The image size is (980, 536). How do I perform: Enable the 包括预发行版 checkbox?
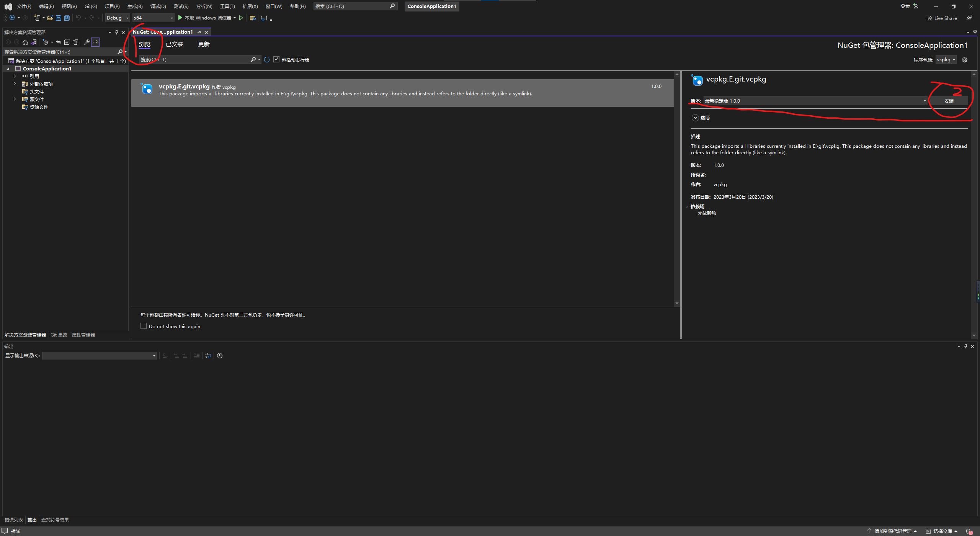coord(277,59)
